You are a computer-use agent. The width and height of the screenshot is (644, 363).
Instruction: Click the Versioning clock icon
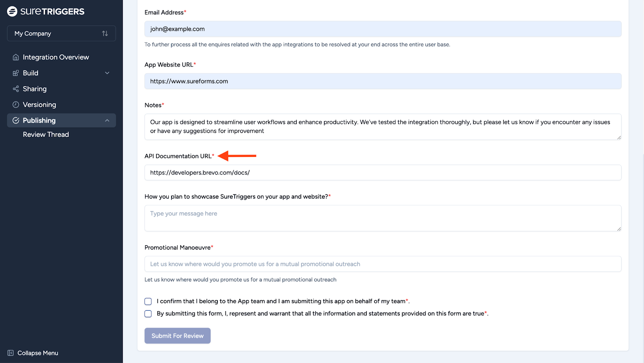click(x=16, y=104)
